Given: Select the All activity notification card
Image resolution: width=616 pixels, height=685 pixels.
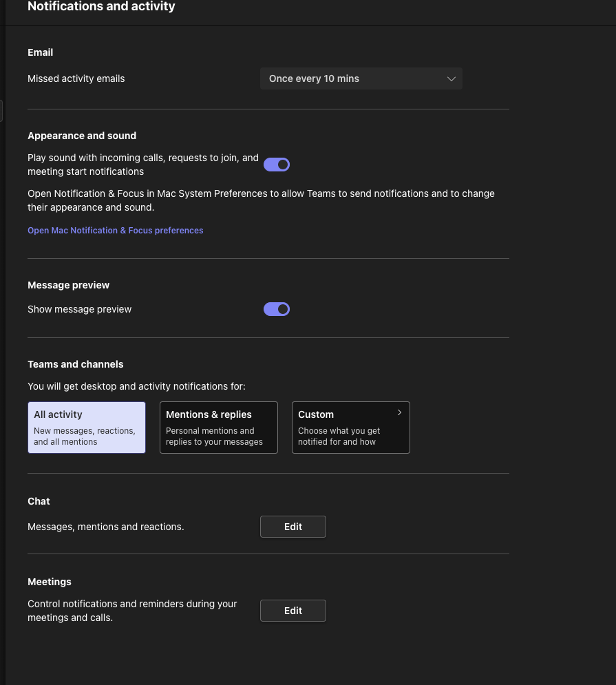Looking at the screenshot, I should pyautogui.click(x=87, y=428).
